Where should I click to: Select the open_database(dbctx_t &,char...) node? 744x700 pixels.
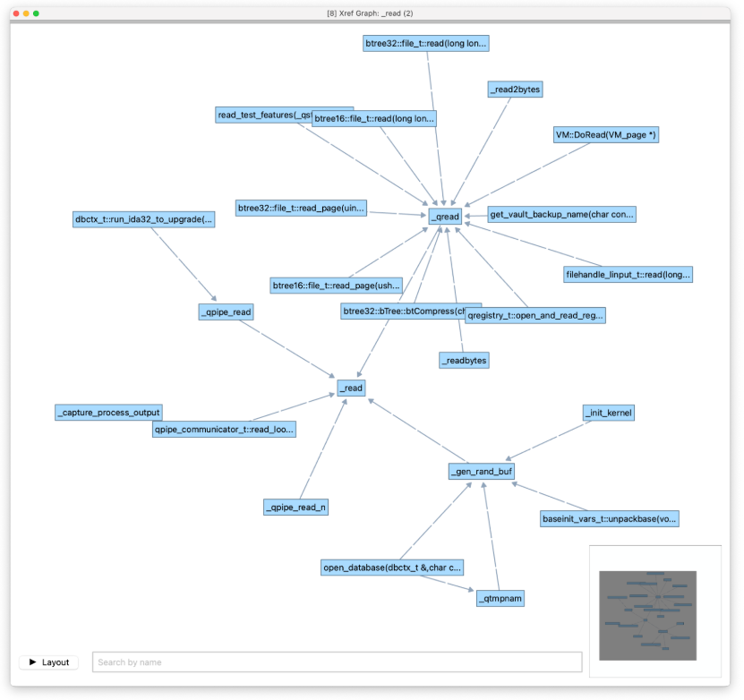(x=392, y=567)
